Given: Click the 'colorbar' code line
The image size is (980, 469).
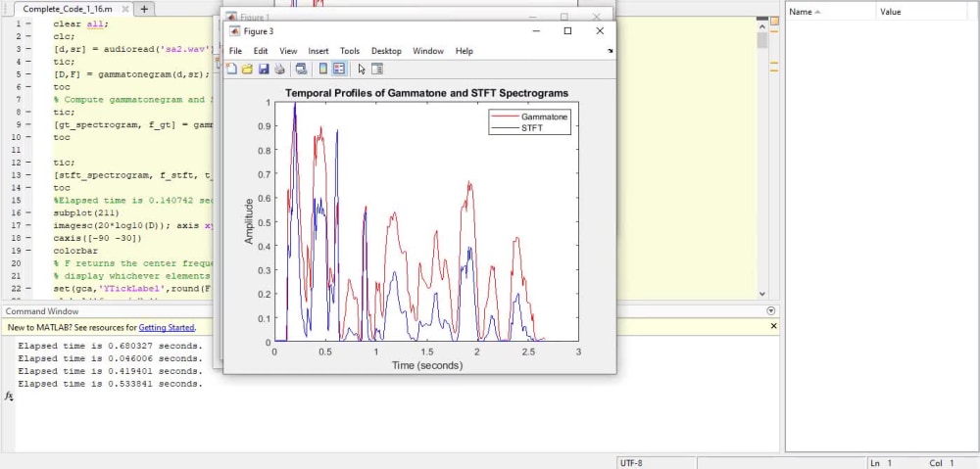Looking at the screenshot, I should point(75,251).
